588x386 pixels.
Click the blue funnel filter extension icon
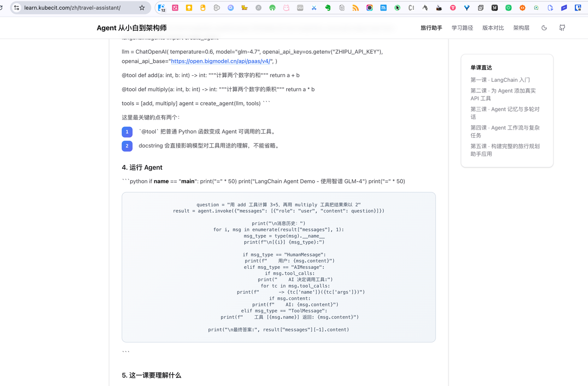(467, 8)
